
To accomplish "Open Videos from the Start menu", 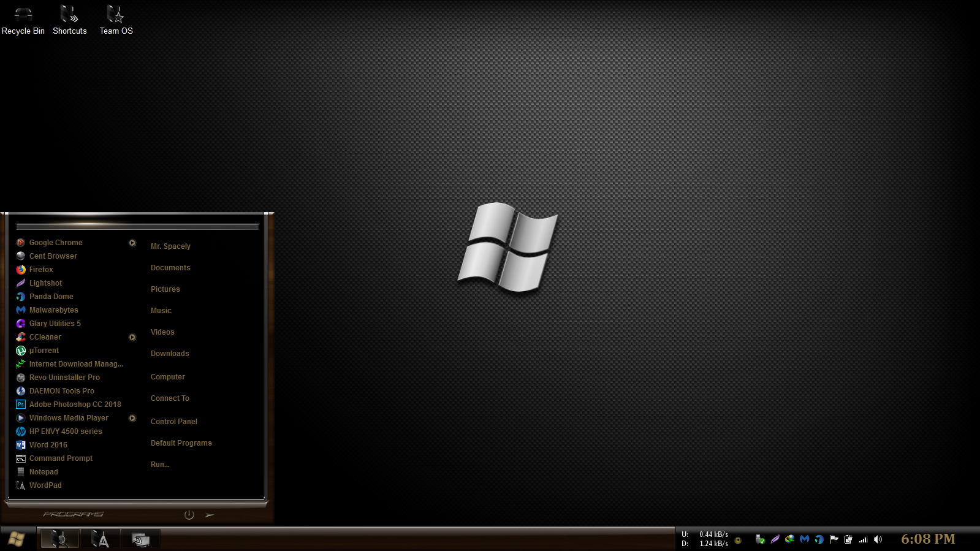I will coord(162,332).
